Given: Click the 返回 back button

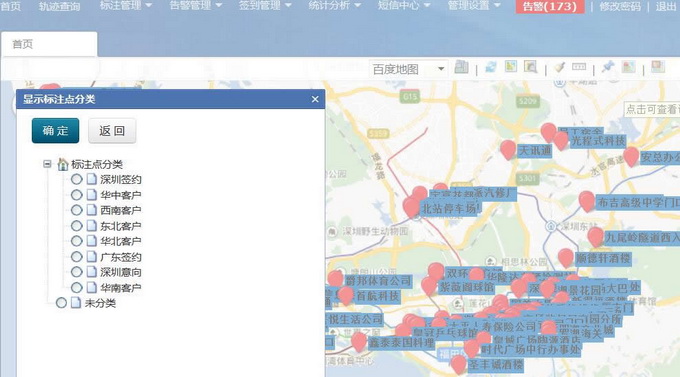Looking at the screenshot, I should (112, 131).
